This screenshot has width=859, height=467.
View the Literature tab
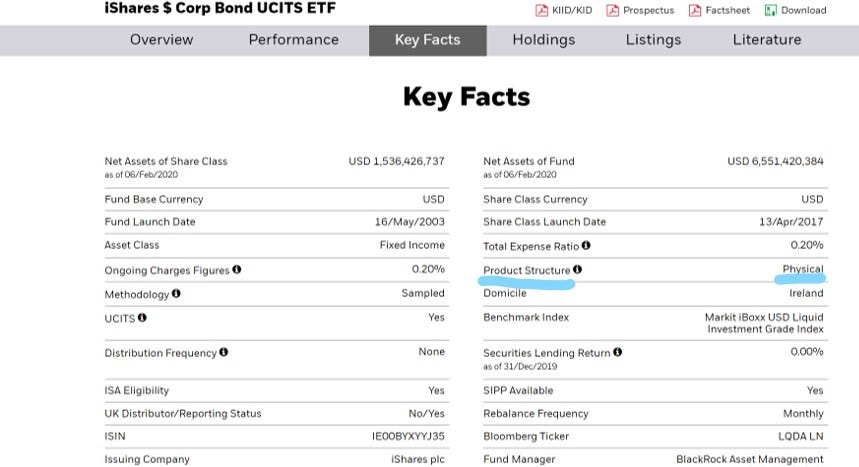pyautogui.click(x=767, y=40)
